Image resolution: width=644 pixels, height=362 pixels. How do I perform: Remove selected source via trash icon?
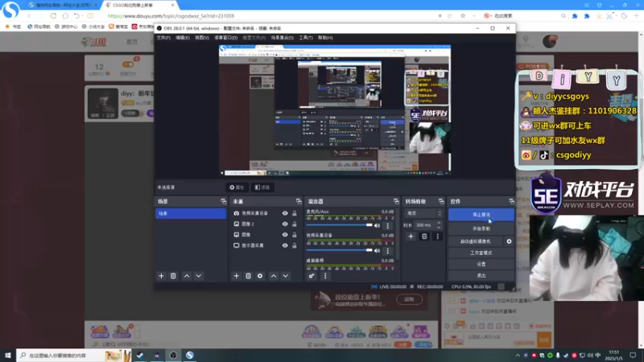pos(248,276)
